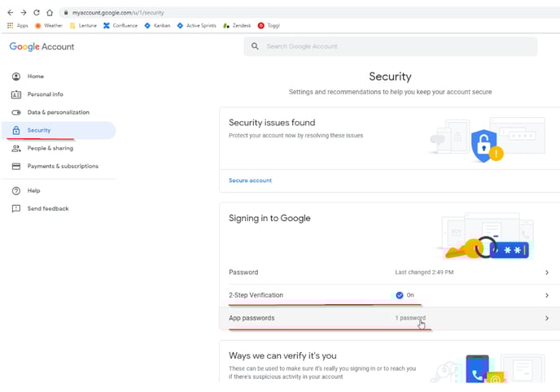Image resolution: width=560 pixels, height=392 pixels.
Task: Click the Home sidebar icon
Action: click(16, 76)
